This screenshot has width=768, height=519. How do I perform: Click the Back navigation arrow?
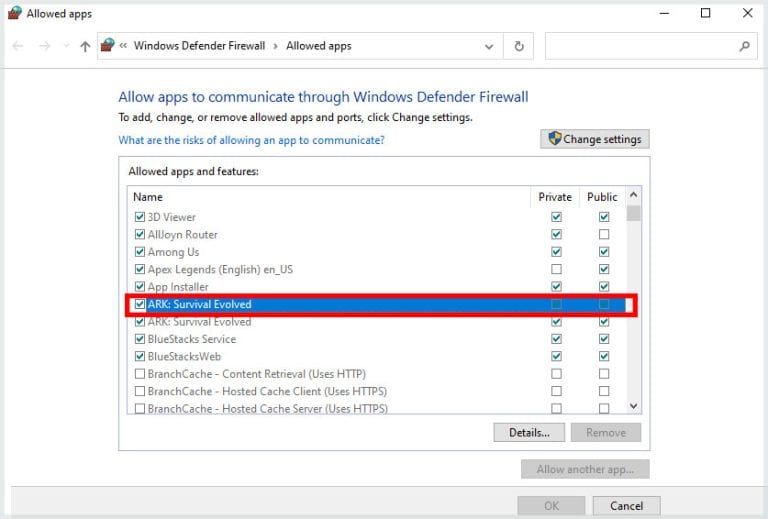point(18,46)
